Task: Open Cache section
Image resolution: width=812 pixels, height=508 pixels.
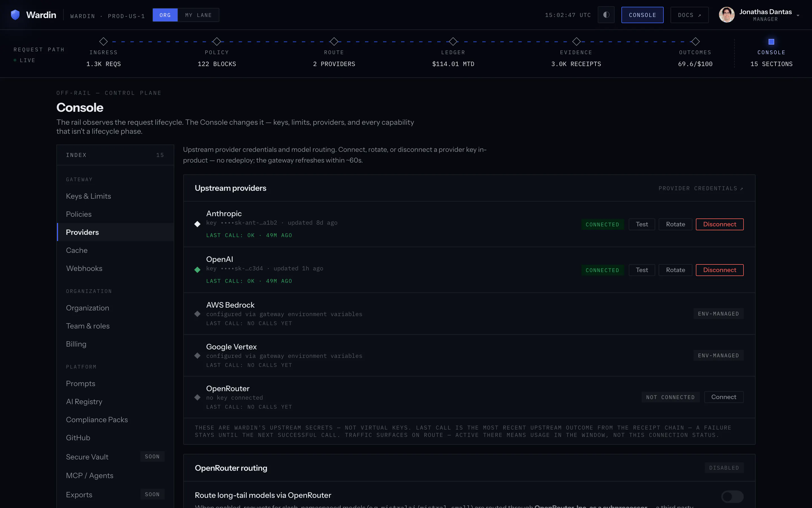Action: pos(115,250)
